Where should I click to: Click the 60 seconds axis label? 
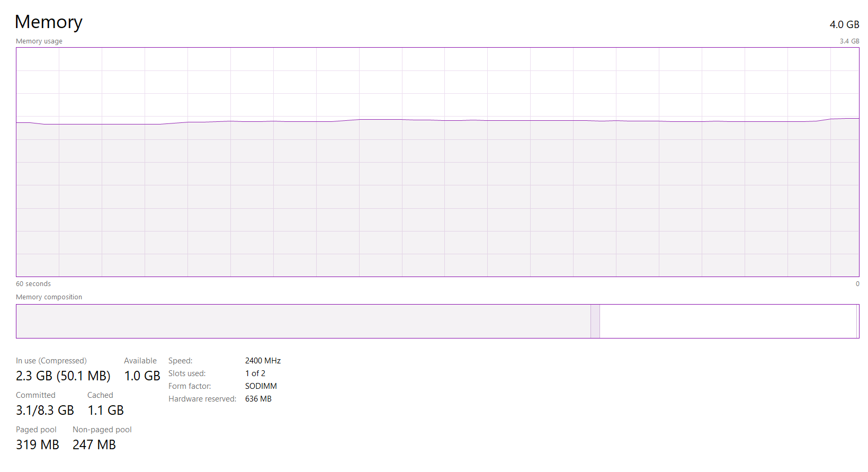pyautogui.click(x=33, y=284)
